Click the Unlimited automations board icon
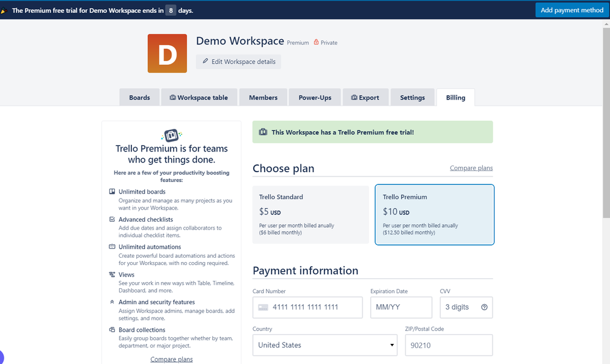Image resolution: width=610 pixels, height=364 pixels. [113, 246]
